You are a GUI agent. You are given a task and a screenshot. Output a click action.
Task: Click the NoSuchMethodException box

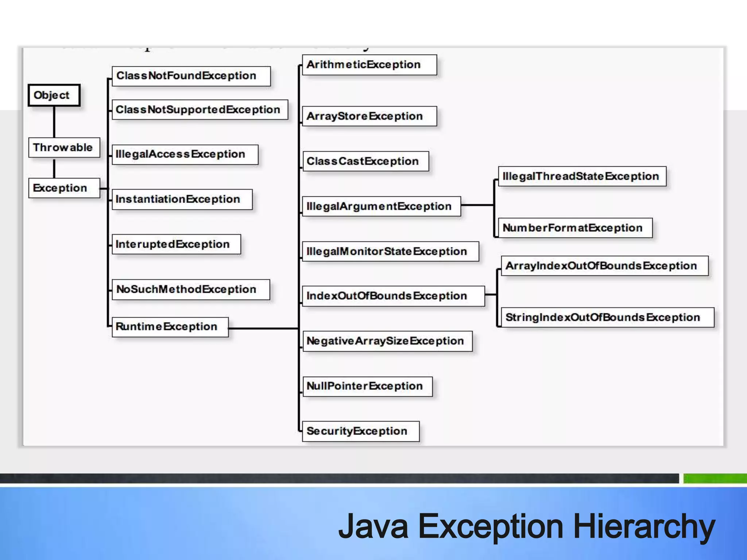[191, 289]
